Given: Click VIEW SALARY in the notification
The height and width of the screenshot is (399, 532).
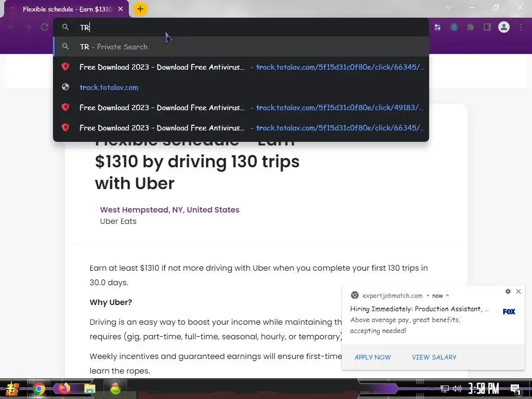Looking at the screenshot, I should point(434,357).
